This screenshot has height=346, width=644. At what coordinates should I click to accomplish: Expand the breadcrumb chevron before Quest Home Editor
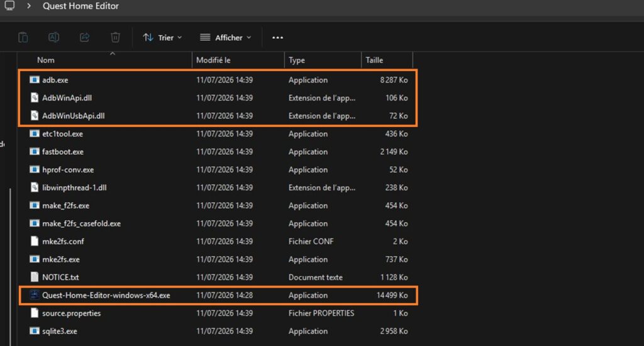click(x=29, y=6)
